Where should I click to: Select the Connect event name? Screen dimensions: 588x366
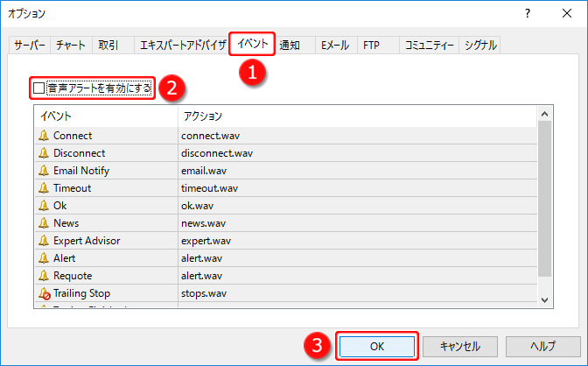(73, 136)
